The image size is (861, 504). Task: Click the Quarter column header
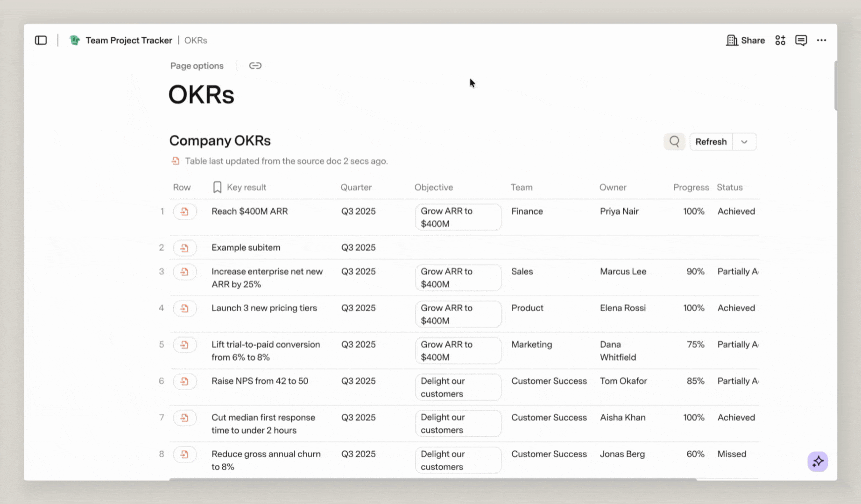356,187
